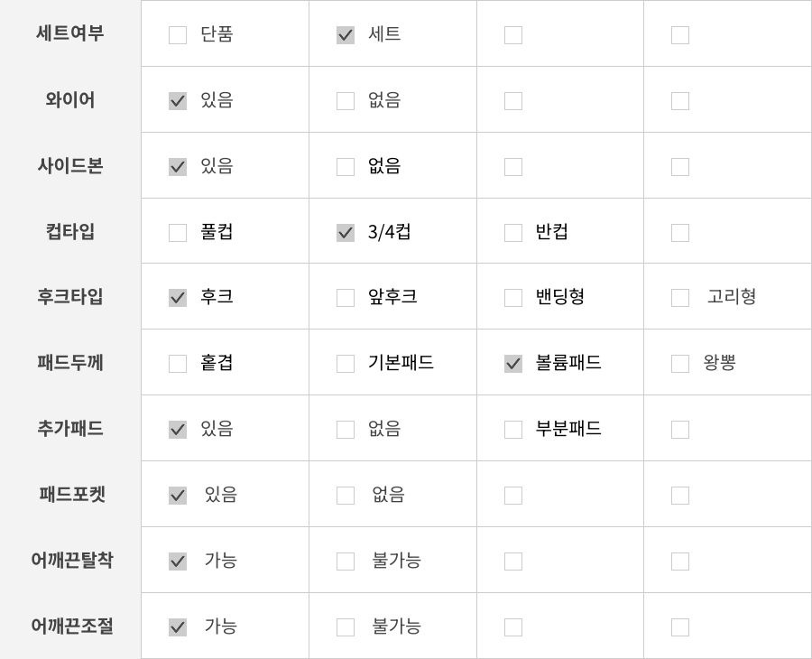Uncheck the 후크 checkbox in 후크타입

[x=178, y=298]
